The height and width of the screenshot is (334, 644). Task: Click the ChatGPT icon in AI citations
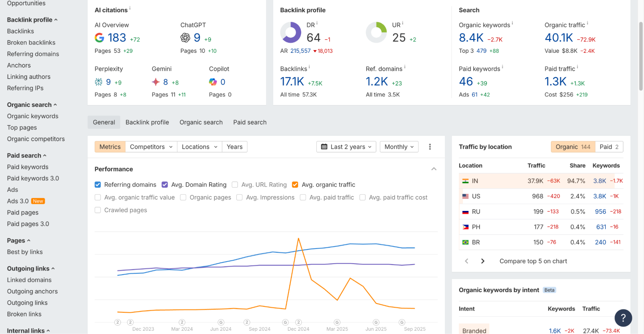pyautogui.click(x=185, y=37)
